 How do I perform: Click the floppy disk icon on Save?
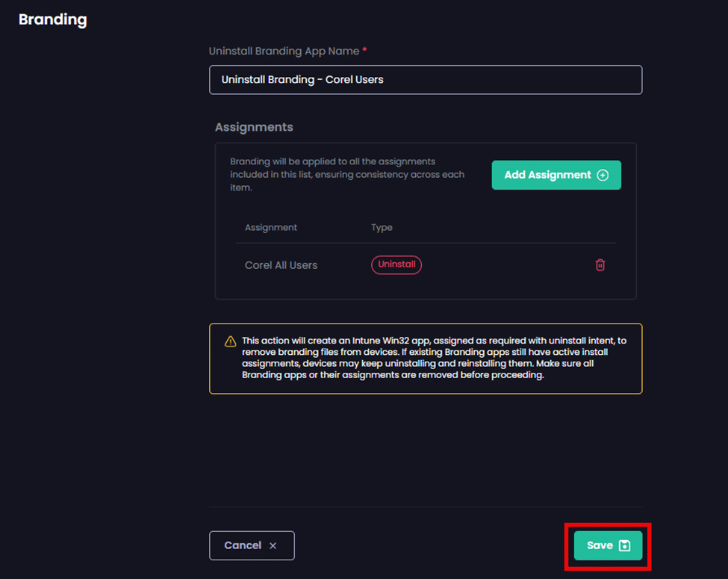click(x=625, y=545)
